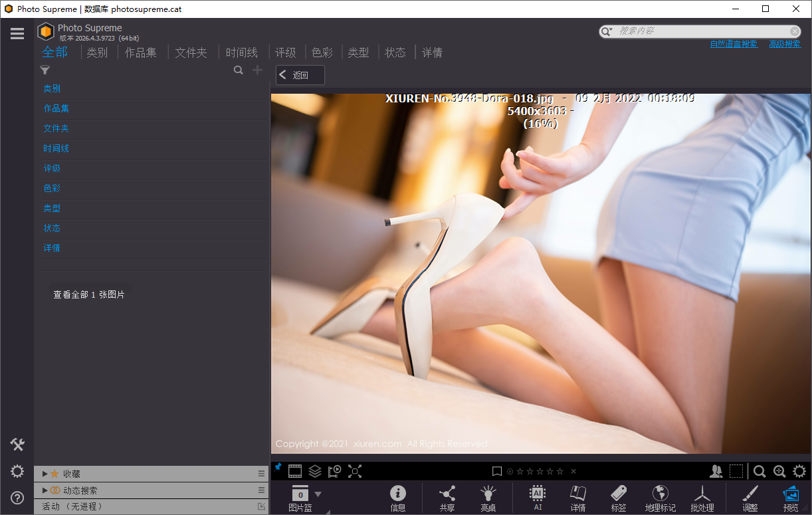Switch to the 作品集 tab

pos(141,52)
